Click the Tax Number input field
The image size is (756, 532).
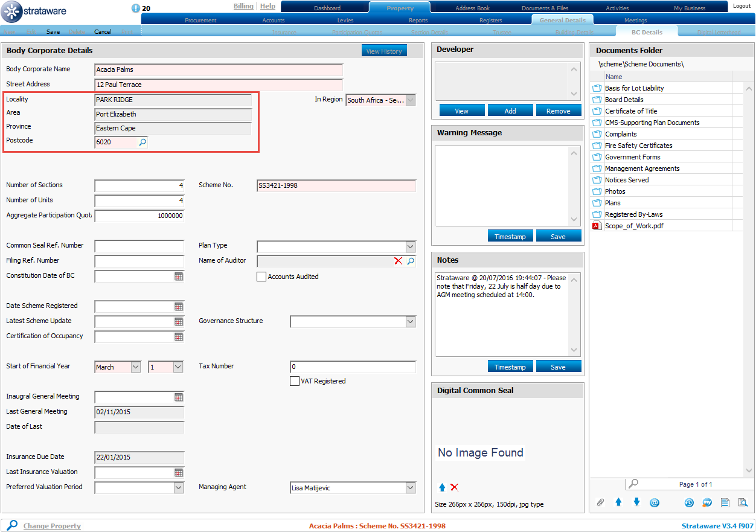point(353,367)
